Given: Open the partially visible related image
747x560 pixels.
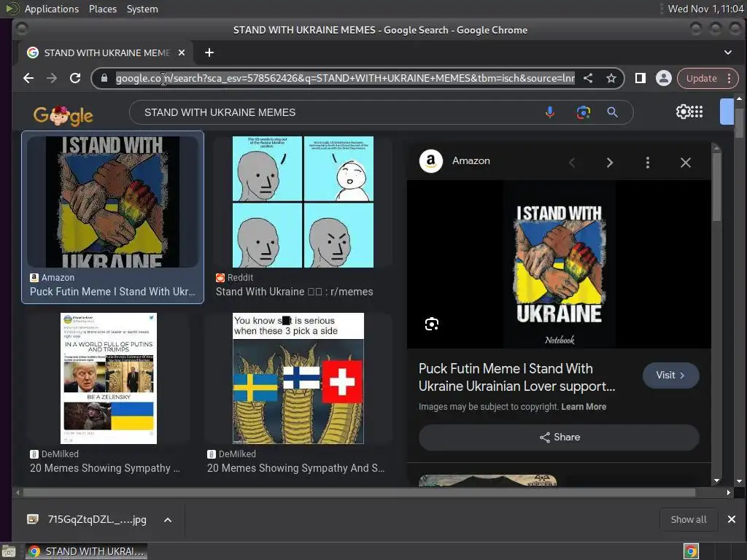Looking at the screenshot, I should tap(487, 481).
